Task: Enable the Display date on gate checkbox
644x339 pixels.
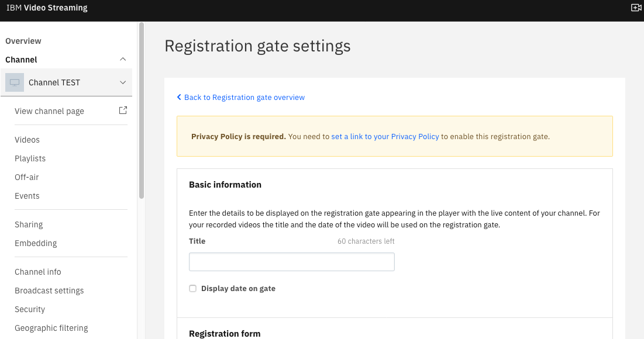Action: (x=192, y=289)
